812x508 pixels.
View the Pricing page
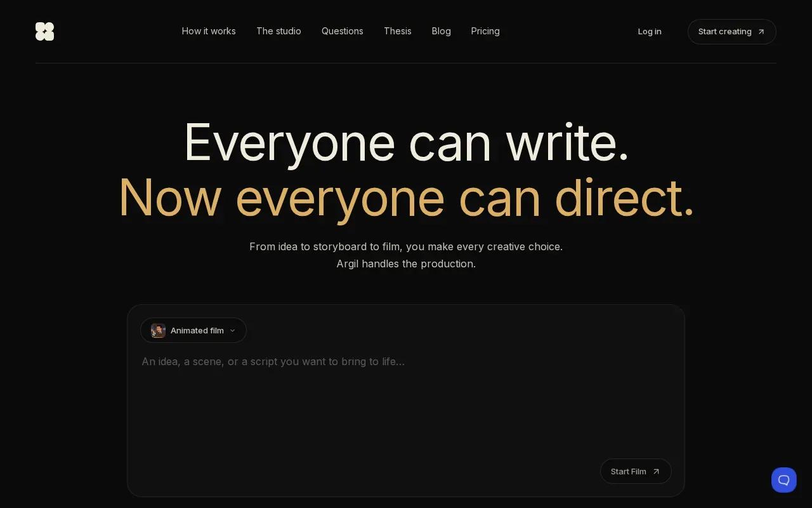[x=485, y=31]
